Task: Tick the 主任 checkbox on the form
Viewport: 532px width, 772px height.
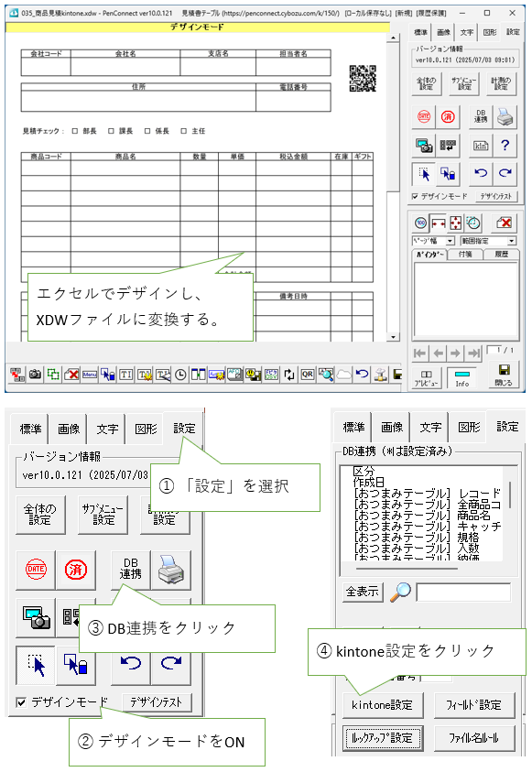Action: tap(183, 131)
